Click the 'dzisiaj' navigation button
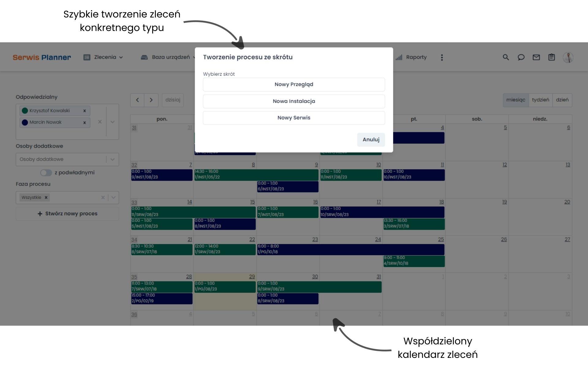 point(173,100)
